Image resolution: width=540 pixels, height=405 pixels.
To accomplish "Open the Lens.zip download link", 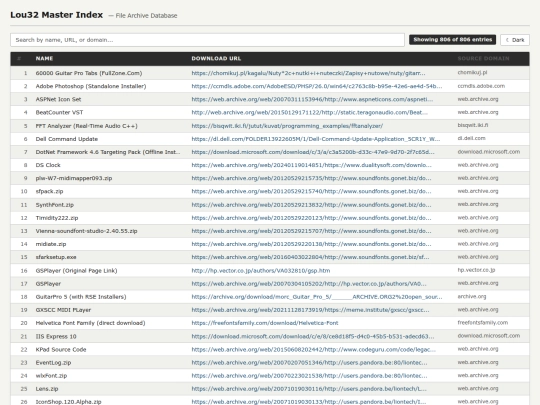I will (x=309, y=389).
